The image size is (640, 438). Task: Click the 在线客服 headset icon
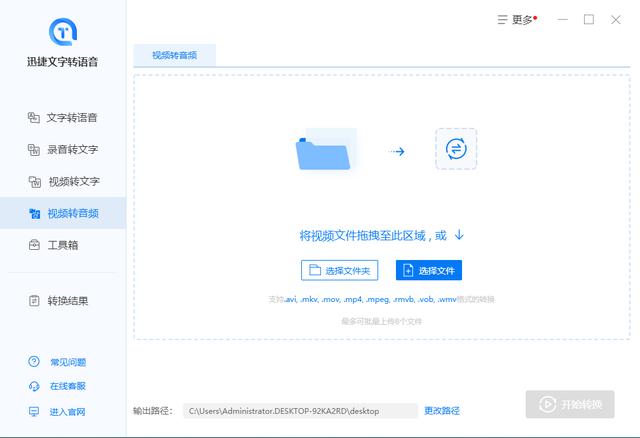[34, 386]
